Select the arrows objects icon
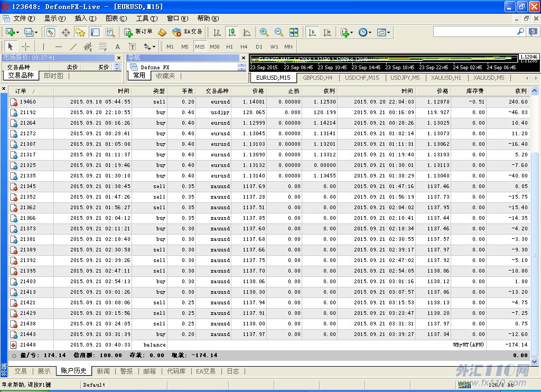Screen dimensions: 541x392 pyautogui.click(x=147, y=46)
